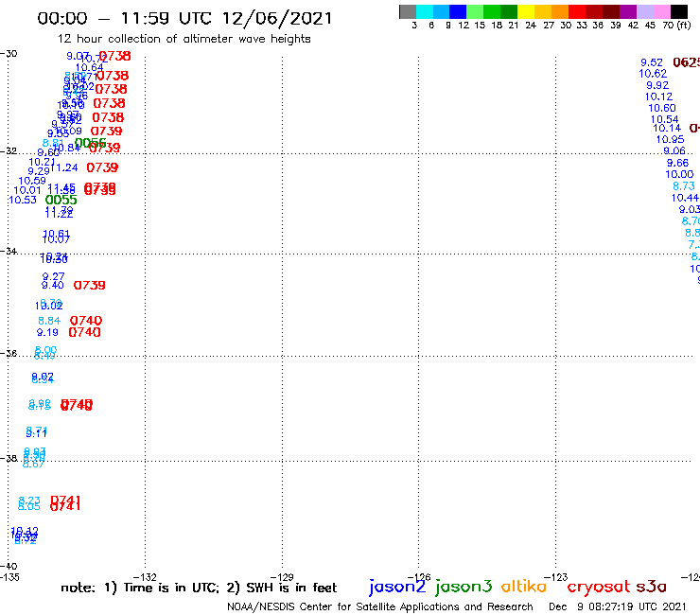700x615 pixels.
Task: Click the 'NOAA/NESDIS Center for Satellite Applications and Research' footer
Action: pos(380,606)
